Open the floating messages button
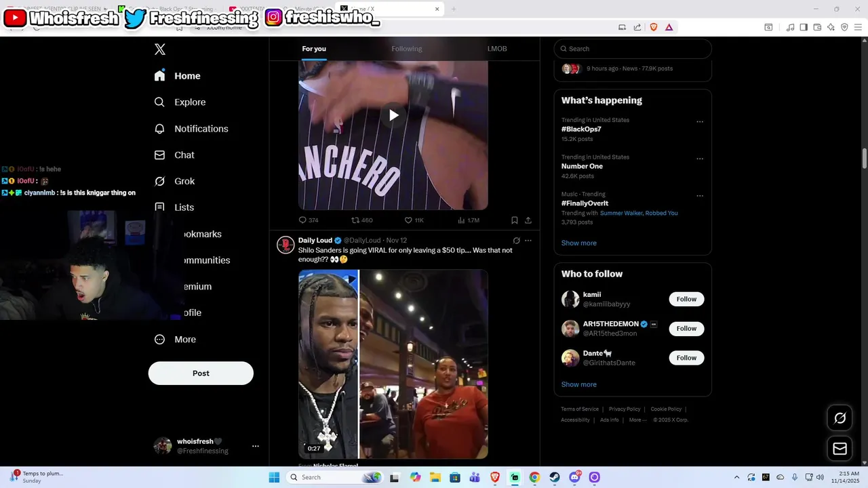The height and width of the screenshot is (488, 868). (x=840, y=449)
